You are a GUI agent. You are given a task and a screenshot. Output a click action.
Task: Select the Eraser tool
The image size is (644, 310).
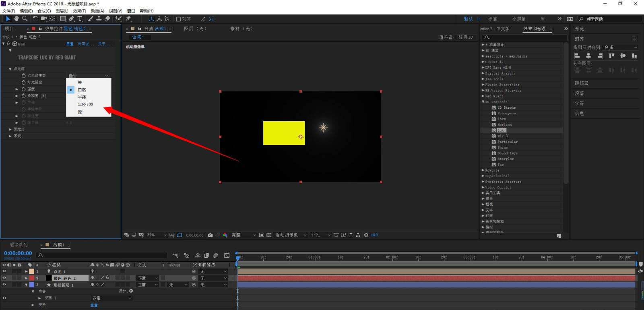point(107,19)
